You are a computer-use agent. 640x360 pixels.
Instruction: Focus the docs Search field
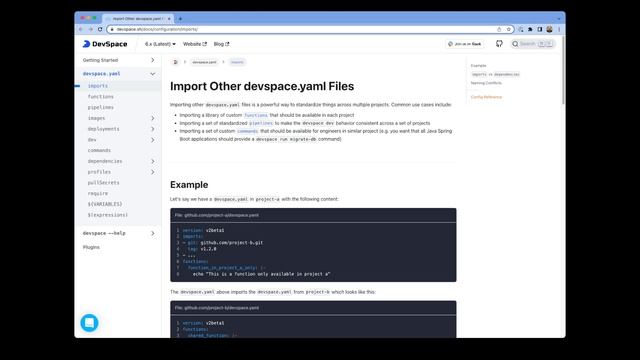pyautogui.click(x=533, y=44)
